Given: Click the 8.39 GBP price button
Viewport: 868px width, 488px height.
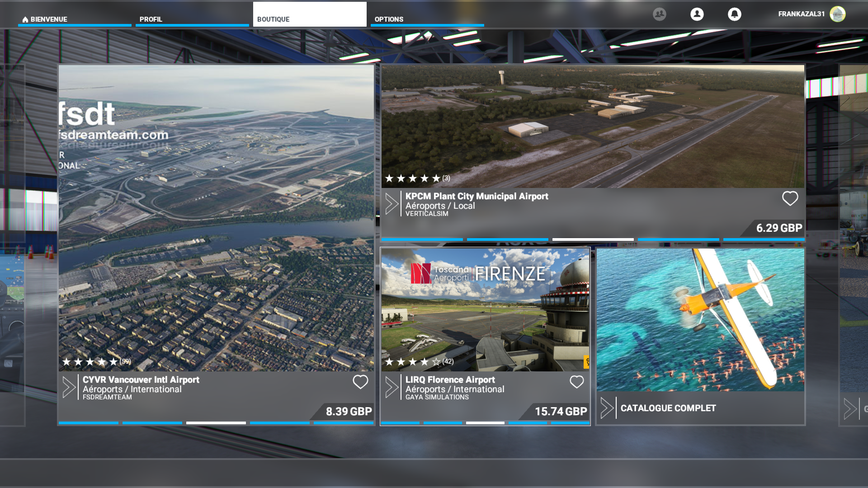Looking at the screenshot, I should click(x=348, y=412).
